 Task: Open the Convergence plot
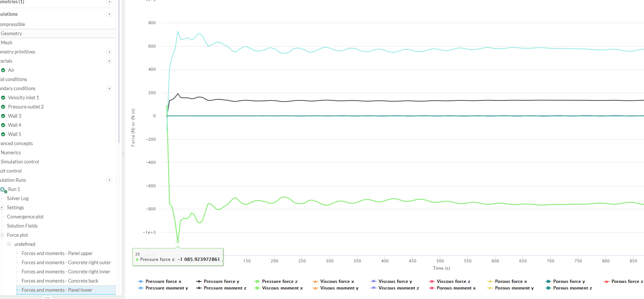pos(25,217)
